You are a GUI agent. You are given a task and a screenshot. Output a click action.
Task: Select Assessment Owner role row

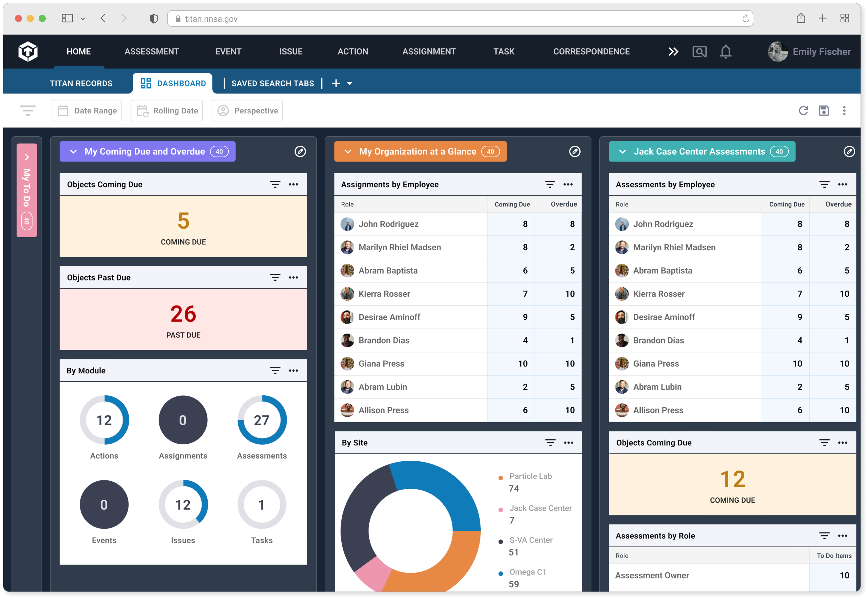pyautogui.click(x=732, y=575)
